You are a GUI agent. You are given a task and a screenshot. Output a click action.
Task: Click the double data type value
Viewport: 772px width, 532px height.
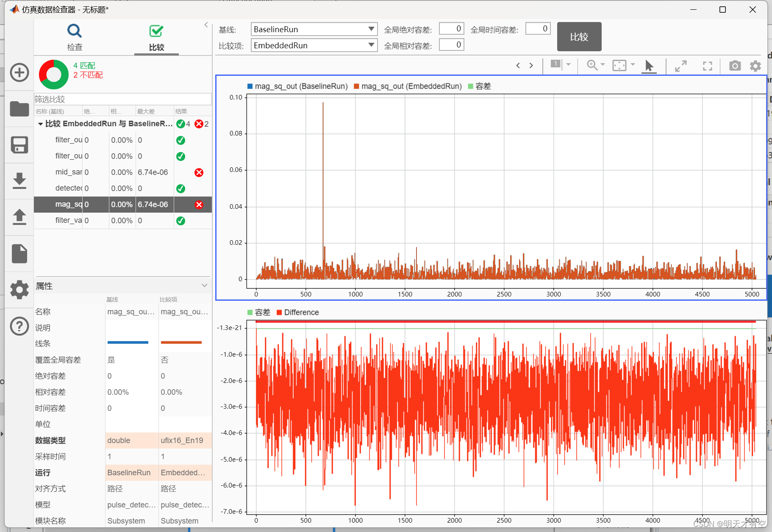(x=119, y=441)
